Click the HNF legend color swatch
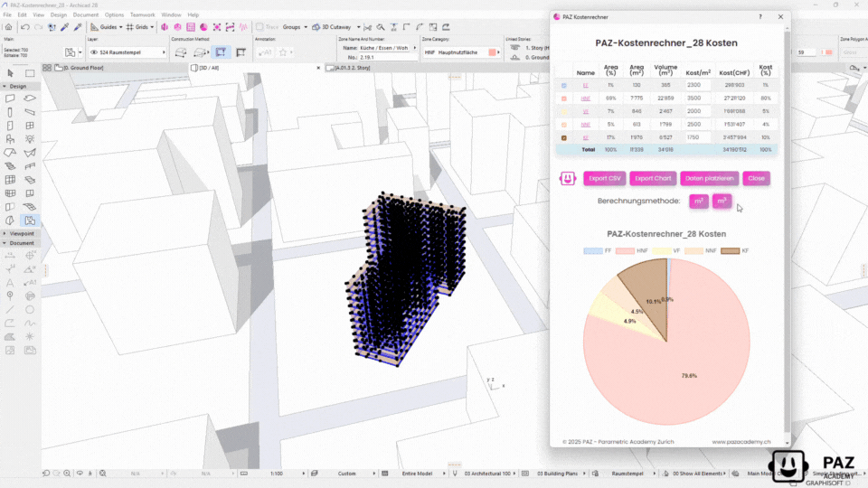 click(x=625, y=250)
